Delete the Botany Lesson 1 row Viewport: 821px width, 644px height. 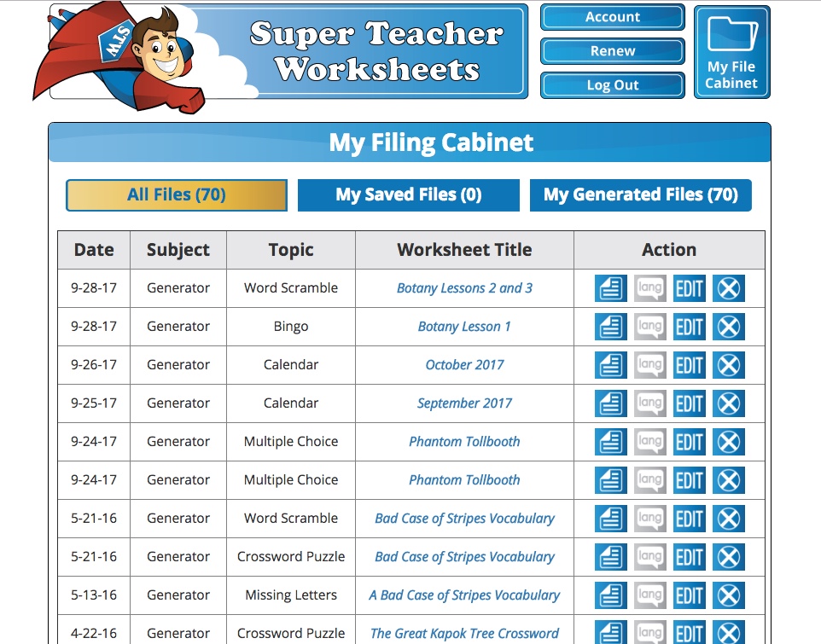[728, 327]
